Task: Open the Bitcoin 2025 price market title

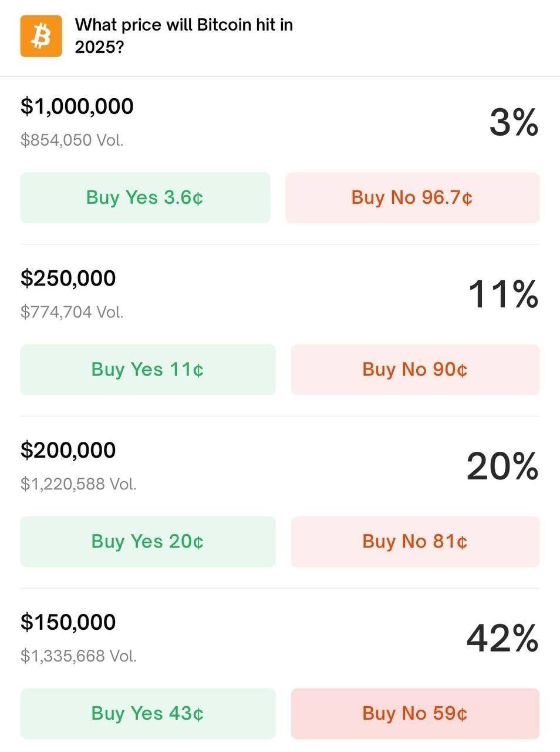Action: coord(184,36)
